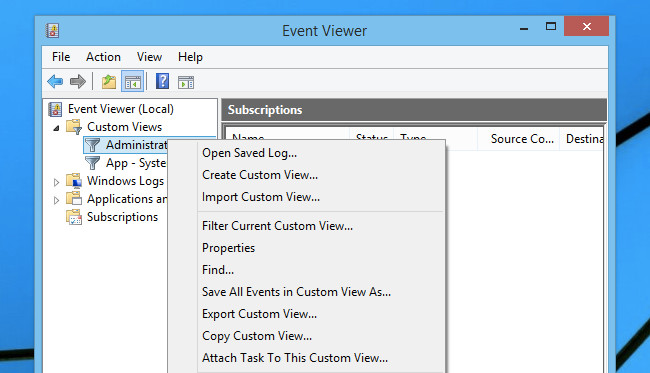This screenshot has width=650, height=373.
Task: Close the Event Viewer window
Action: 587,27
